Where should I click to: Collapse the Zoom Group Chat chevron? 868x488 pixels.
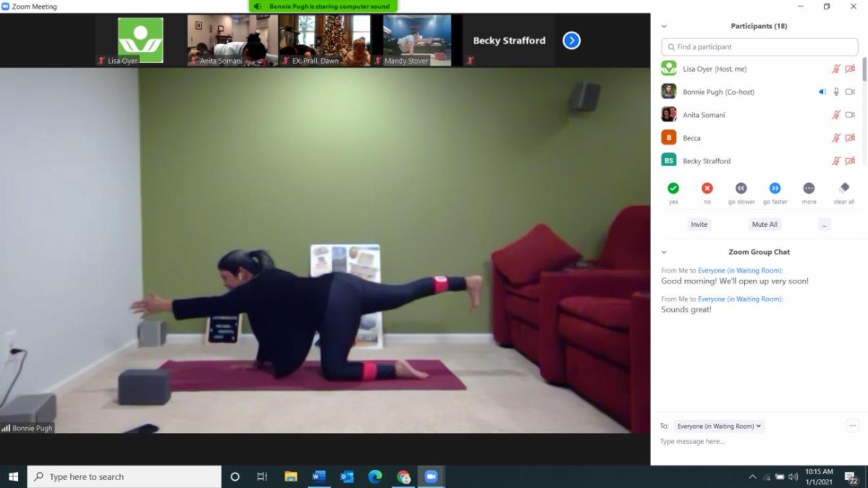(x=664, y=252)
